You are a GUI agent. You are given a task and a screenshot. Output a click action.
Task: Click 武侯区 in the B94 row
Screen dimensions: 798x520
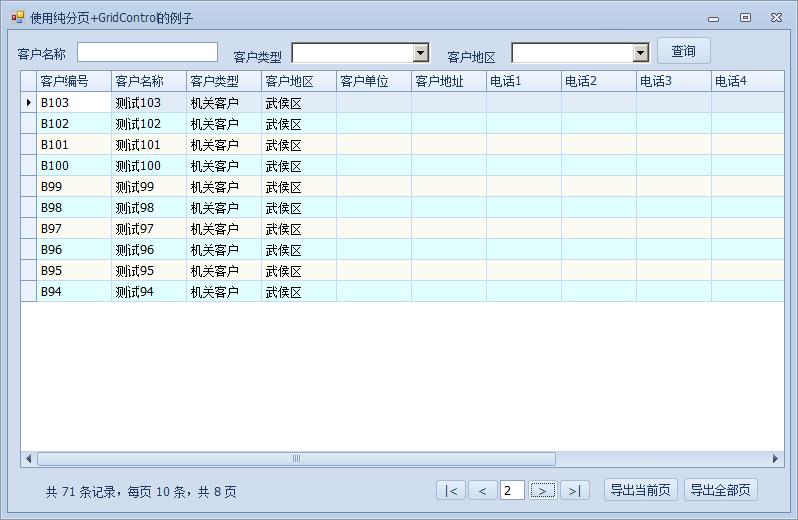[x=299, y=292]
